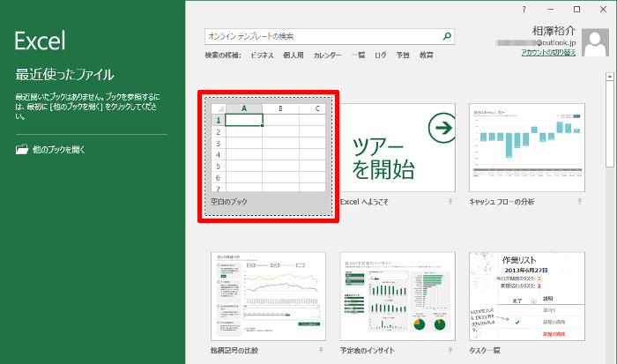Select the ビジネス suggested search
Screen dimensions: 617x364
click(x=262, y=56)
